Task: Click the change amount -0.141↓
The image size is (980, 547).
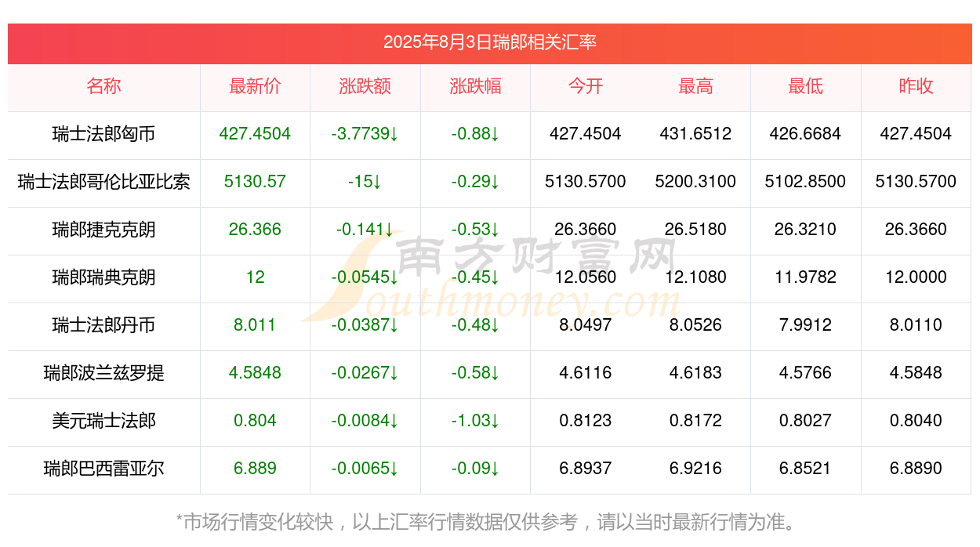Action: [365, 230]
